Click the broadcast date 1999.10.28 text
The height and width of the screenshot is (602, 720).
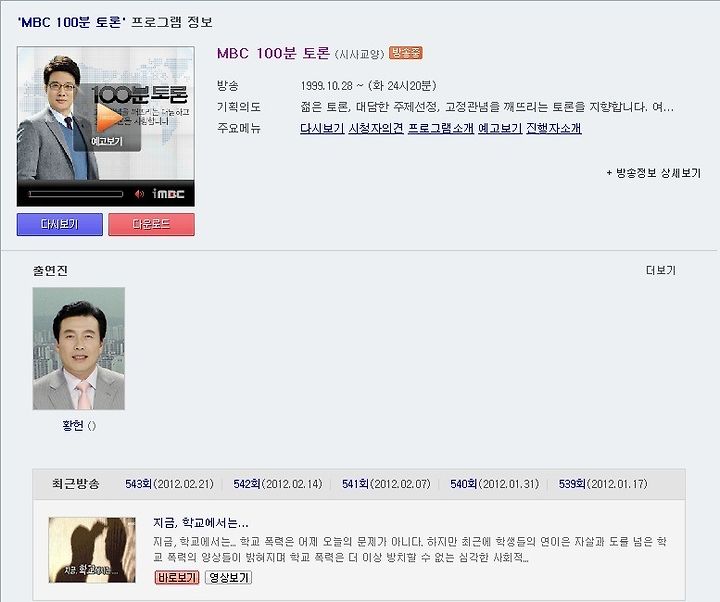pos(368,86)
